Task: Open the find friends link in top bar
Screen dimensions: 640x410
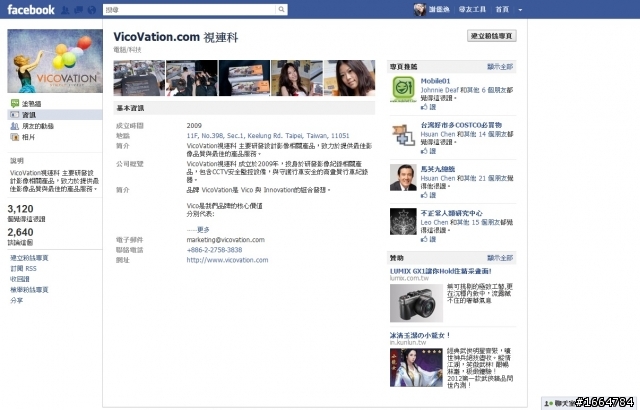Action: pos(472,9)
